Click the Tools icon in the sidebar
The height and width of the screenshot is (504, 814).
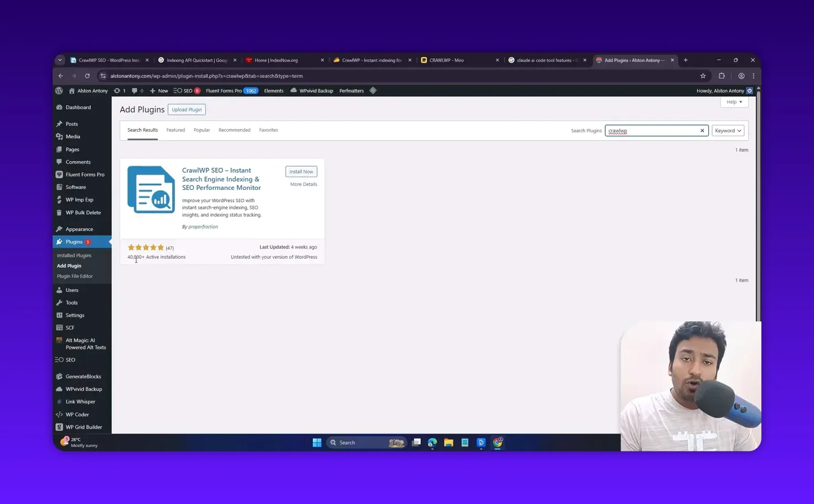pyautogui.click(x=60, y=302)
